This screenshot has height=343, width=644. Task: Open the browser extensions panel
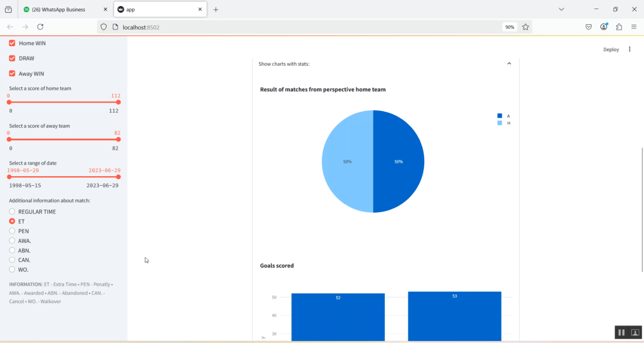tap(619, 27)
